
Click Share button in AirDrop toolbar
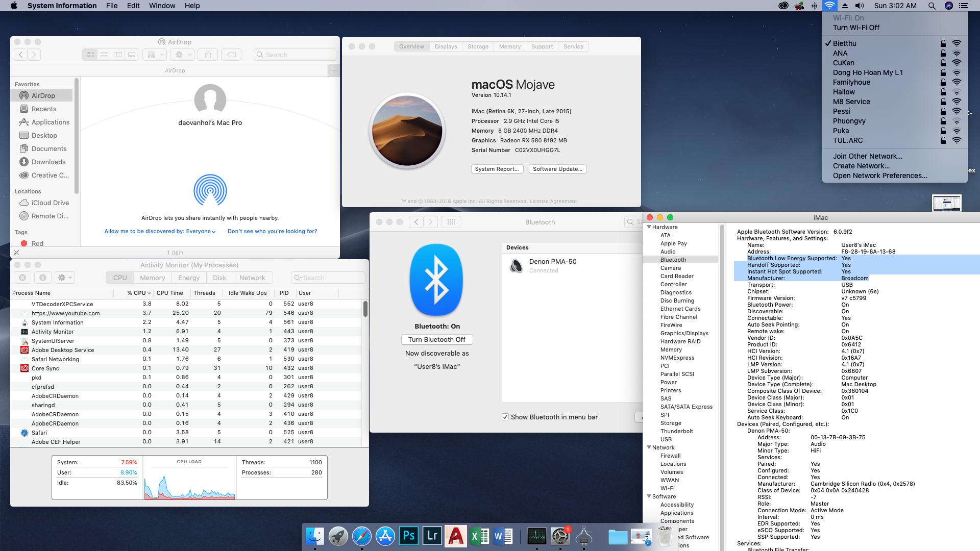click(208, 55)
